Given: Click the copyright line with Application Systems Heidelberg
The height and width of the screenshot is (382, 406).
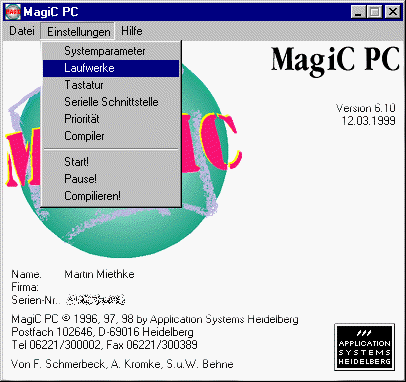Looking at the screenshot, I should click(155, 319).
